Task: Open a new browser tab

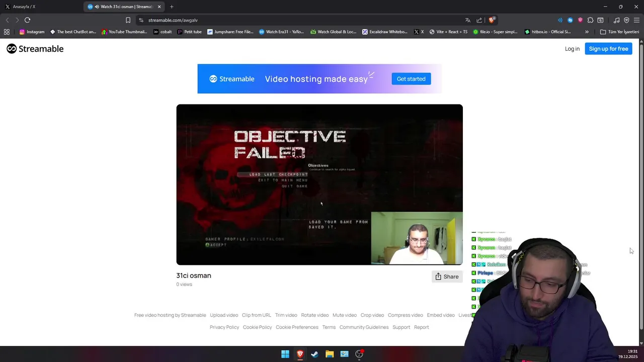Action: 172,7
